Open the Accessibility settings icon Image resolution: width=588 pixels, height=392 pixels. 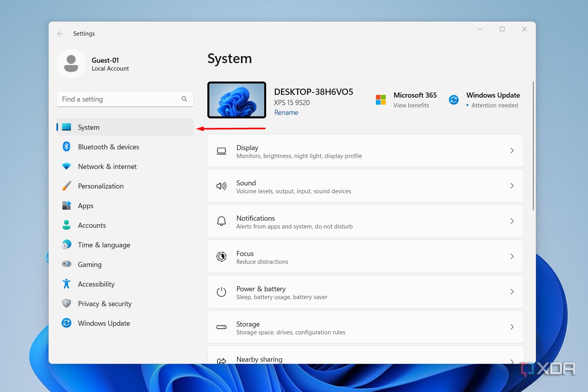(x=67, y=284)
